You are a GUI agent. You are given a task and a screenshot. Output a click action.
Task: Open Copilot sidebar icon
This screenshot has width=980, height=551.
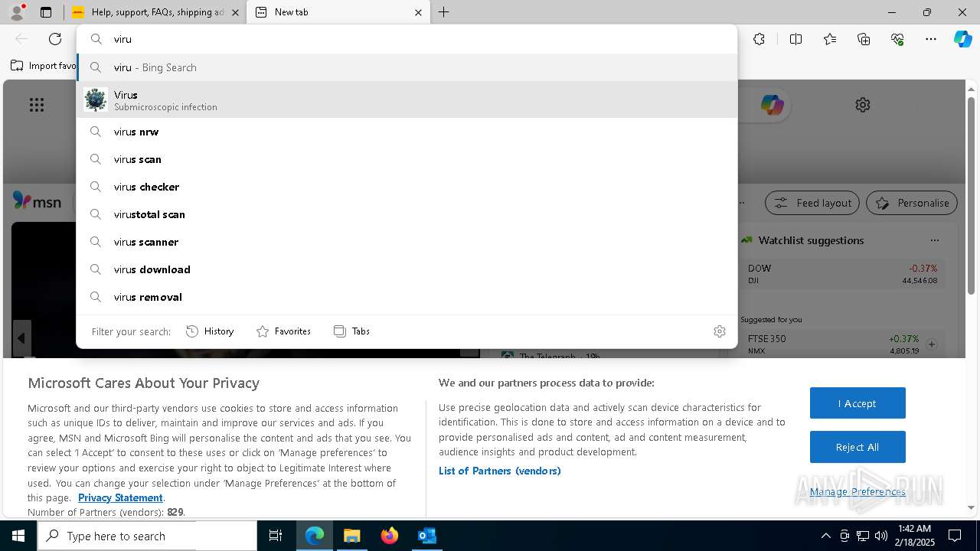pyautogui.click(x=962, y=39)
